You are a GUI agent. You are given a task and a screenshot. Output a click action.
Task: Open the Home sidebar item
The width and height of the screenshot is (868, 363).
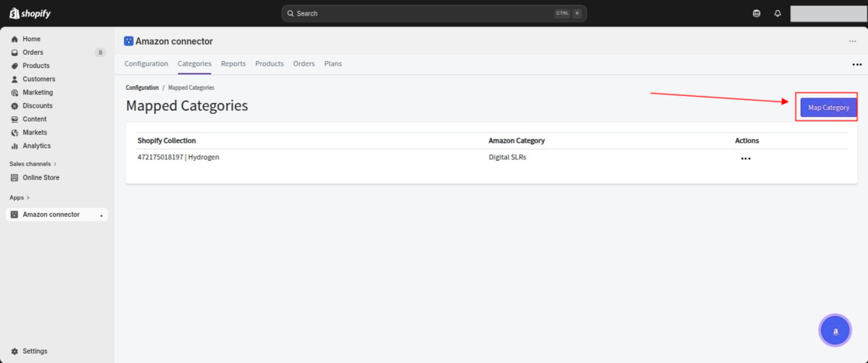[x=31, y=39]
